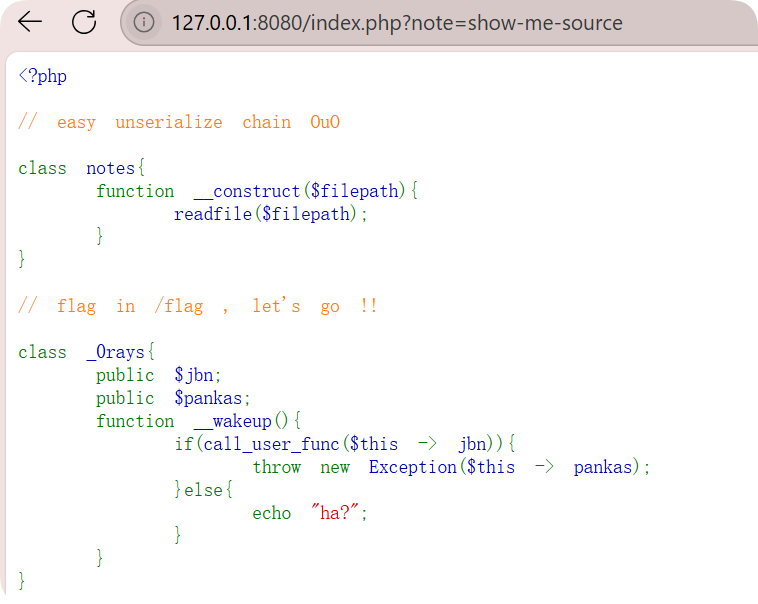This screenshot has width=758, height=604.
Task: Click '__construct($filepath){' function line
Action: (x=257, y=191)
